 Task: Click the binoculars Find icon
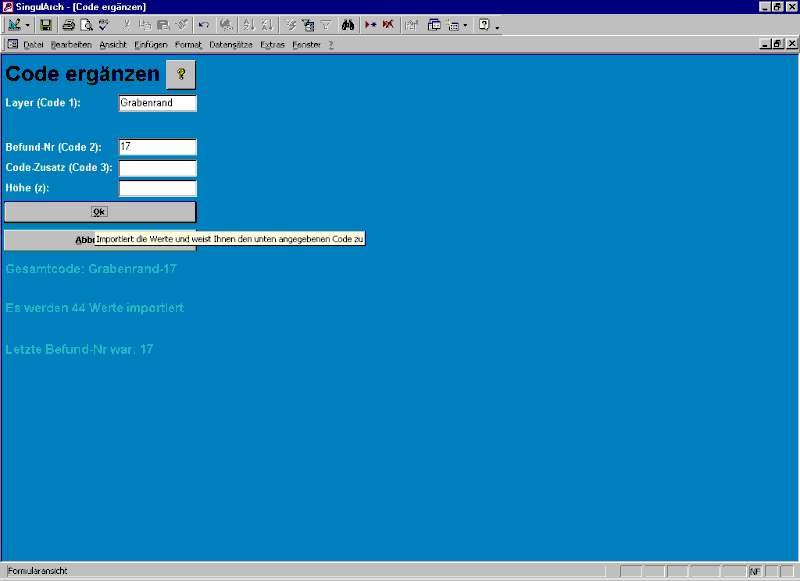coord(348,25)
